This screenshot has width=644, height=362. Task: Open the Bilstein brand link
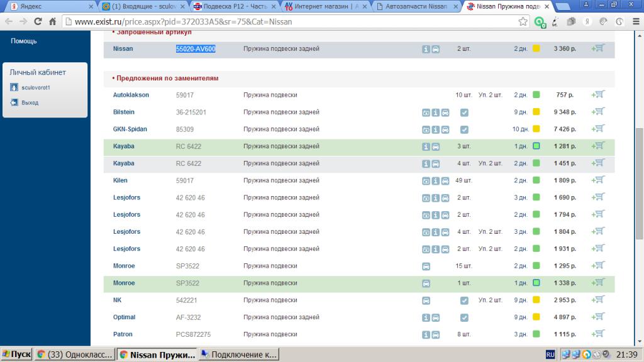click(124, 112)
